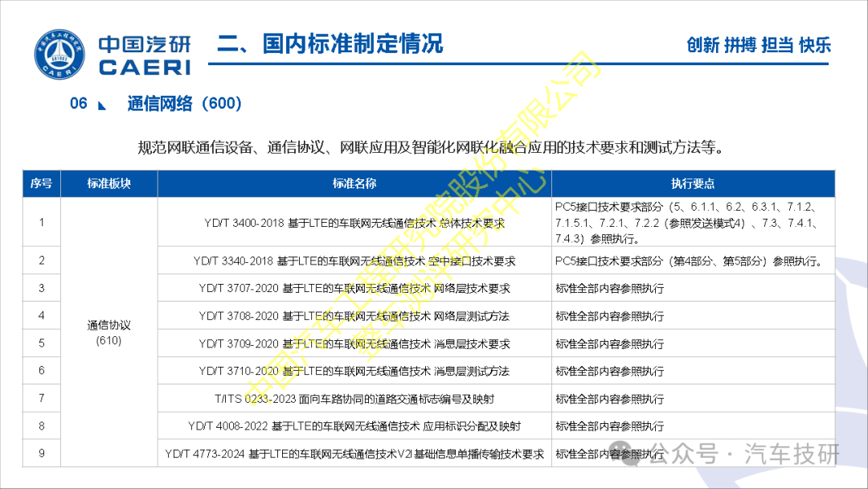868x489 pixels.
Task: Click row number 2 in 序号 column
Action: tap(42, 261)
